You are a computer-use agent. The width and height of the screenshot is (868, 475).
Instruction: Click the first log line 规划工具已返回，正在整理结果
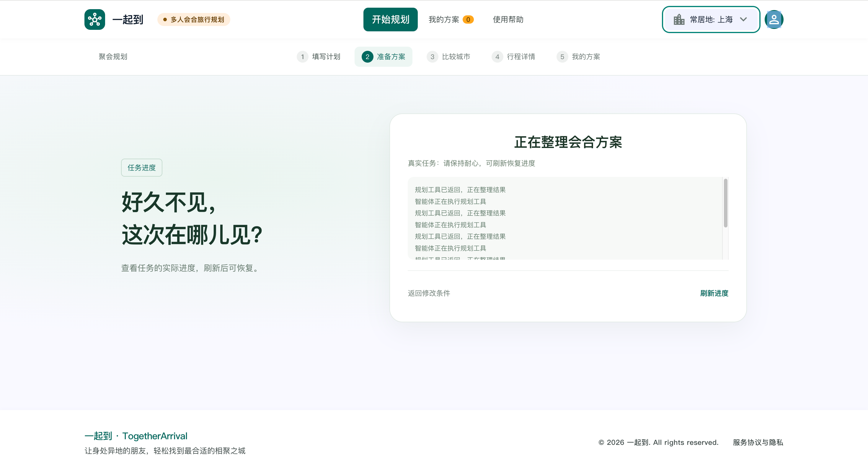pos(460,190)
